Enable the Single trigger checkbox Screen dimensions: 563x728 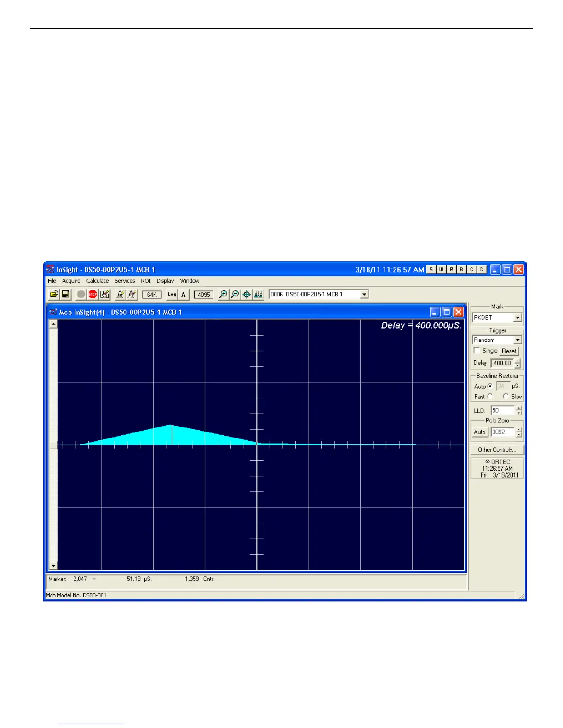pyautogui.click(x=477, y=351)
